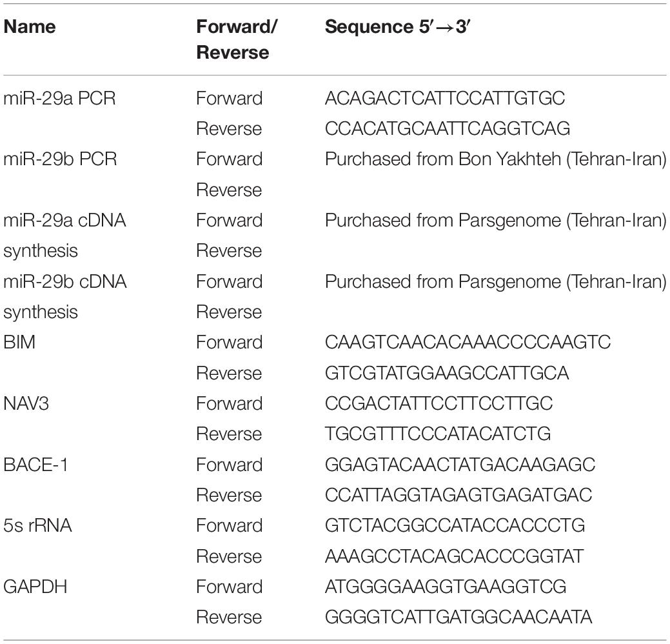Click the Forward/Reverse column header

pos(237,39)
